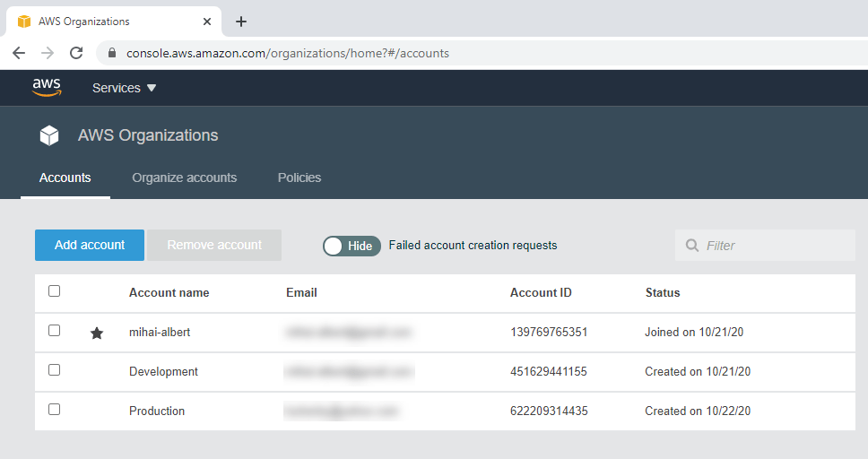This screenshot has height=459, width=868.
Task: Switch to the Organize accounts tab
Action: point(184,178)
